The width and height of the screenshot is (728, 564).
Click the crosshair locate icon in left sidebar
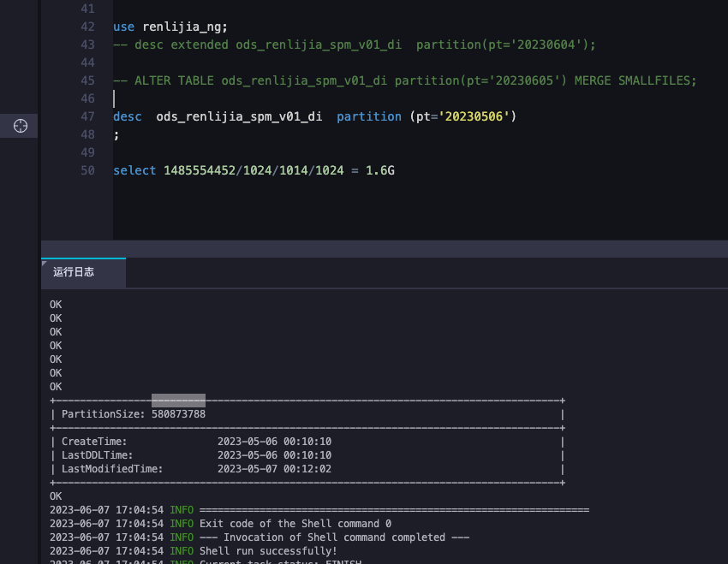tap(21, 126)
